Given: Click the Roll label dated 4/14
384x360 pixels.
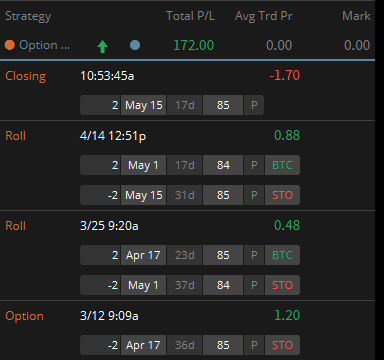Looking at the screenshot, I should pyautogui.click(x=15, y=136).
